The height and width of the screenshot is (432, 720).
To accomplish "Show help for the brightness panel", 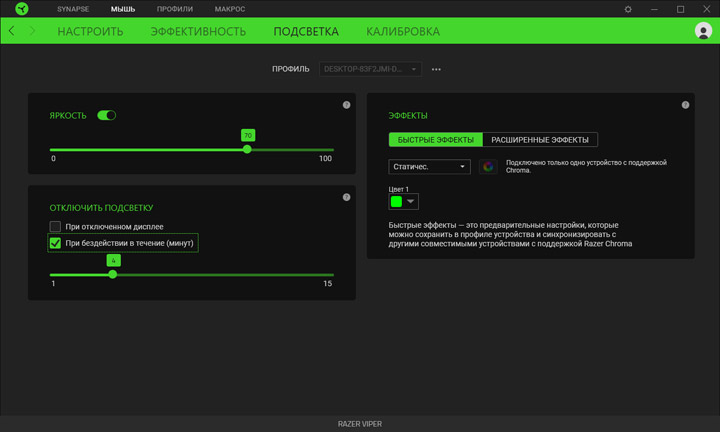I will (346, 105).
